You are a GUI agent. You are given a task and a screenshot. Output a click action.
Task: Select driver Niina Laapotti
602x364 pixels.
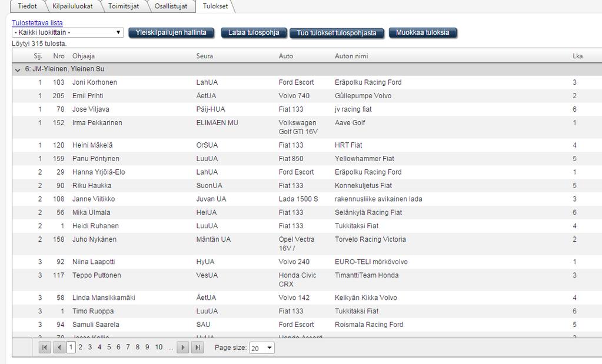[x=94, y=262]
